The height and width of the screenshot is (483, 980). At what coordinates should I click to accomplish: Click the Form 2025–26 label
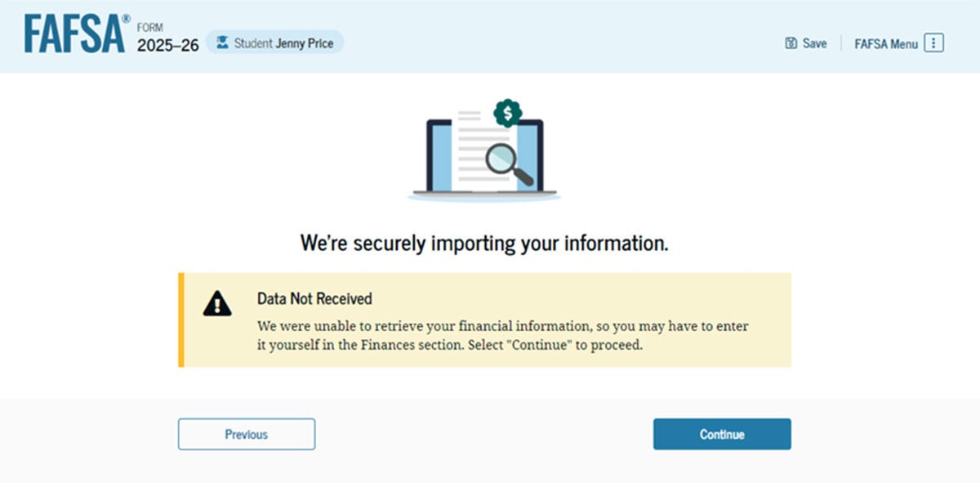(167, 38)
